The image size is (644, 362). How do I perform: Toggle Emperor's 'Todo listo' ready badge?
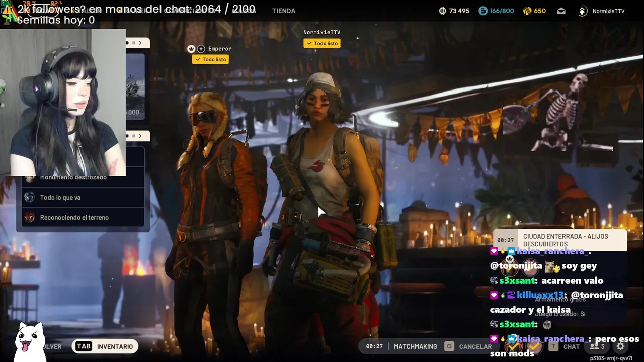click(210, 59)
